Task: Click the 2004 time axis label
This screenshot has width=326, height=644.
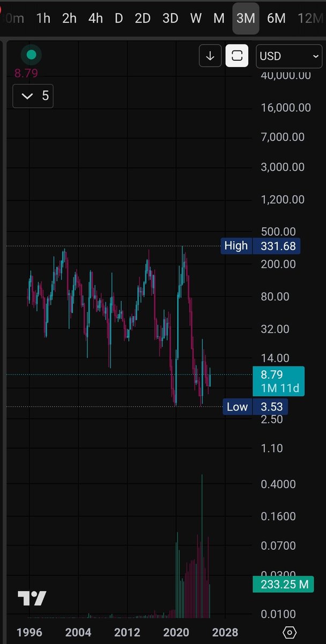Action: tap(78, 632)
